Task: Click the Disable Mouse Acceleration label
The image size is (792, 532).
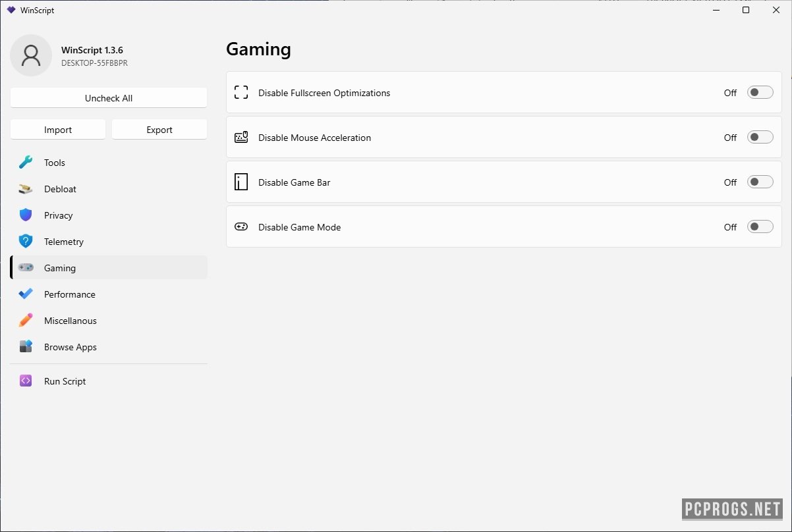Action: (x=314, y=138)
